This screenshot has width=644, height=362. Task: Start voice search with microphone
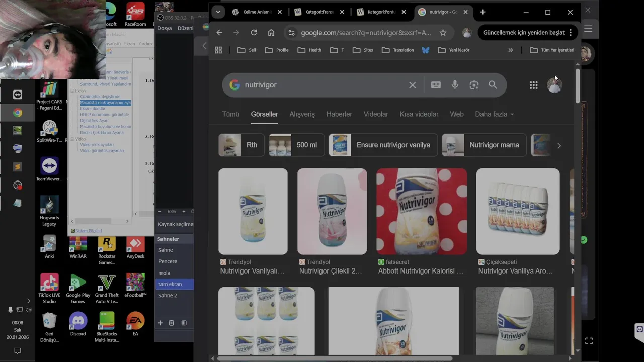pyautogui.click(x=455, y=85)
